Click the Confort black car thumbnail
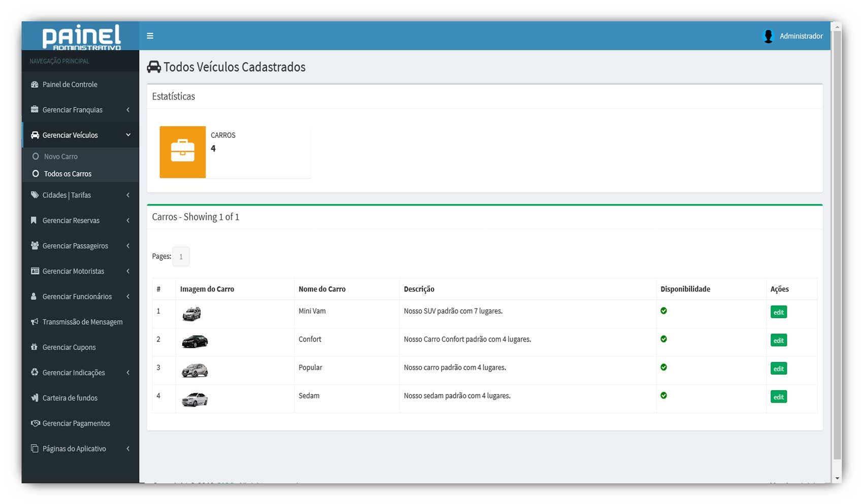 (195, 342)
